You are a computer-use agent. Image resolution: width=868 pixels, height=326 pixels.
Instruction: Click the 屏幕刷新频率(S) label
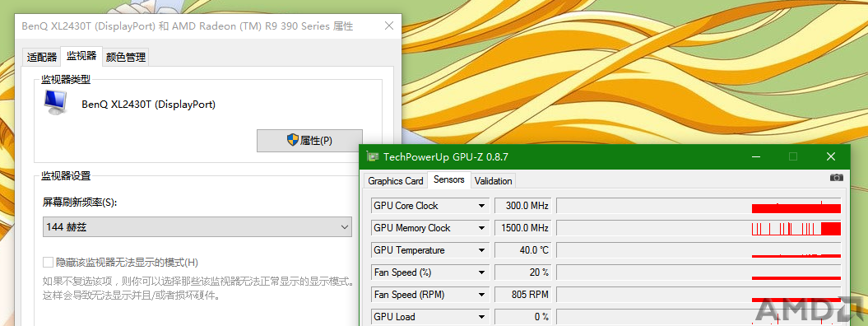click(x=80, y=203)
